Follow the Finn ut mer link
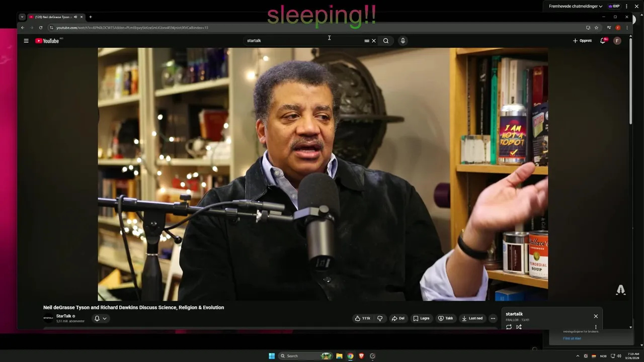Screen dimensions: 644x362 tap(572, 338)
